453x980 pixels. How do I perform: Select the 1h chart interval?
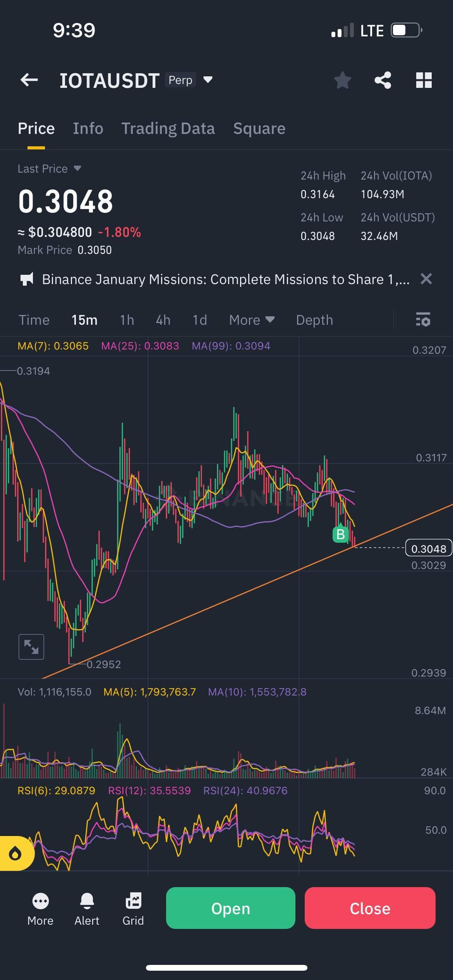pyautogui.click(x=127, y=320)
